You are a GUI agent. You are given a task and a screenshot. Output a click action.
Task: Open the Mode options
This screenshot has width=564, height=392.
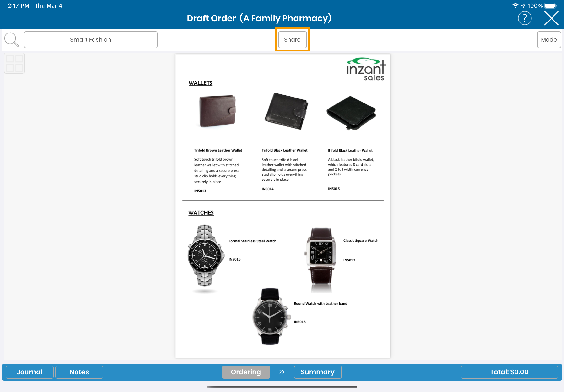click(x=549, y=39)
